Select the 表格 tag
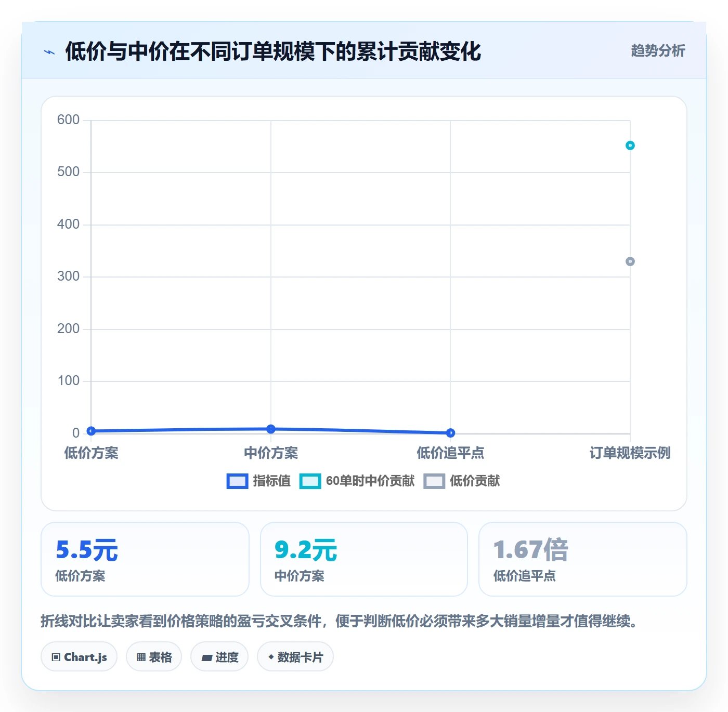This screenshot has width=728, height=712. (x=154, y=657)
